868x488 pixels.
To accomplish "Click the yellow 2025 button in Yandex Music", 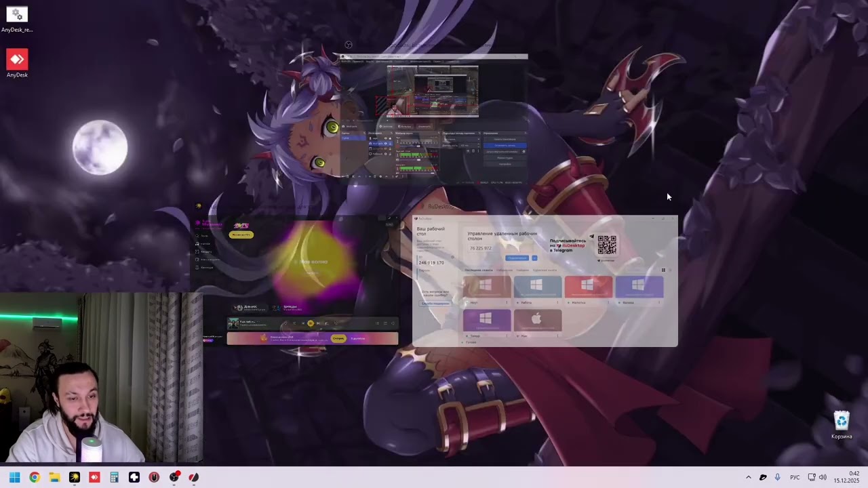I will point(241,235).
